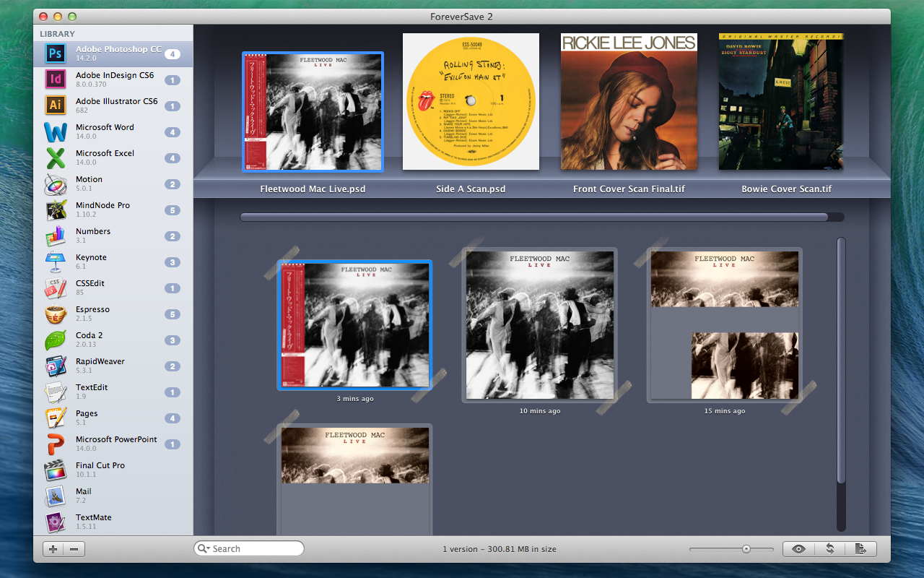Click the Adobe InDesign CS6 icon

pos(56,79)
